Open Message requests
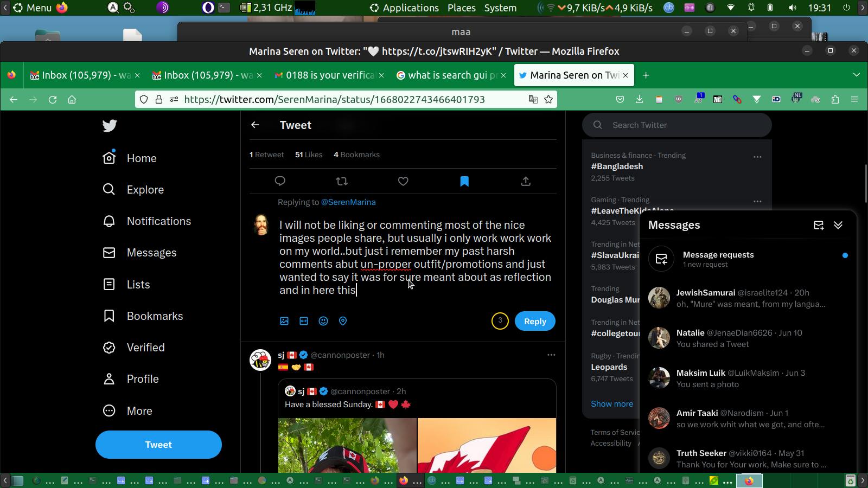This screenshot has width=868, height=488. pyautogui.click(x=748, y=259)
